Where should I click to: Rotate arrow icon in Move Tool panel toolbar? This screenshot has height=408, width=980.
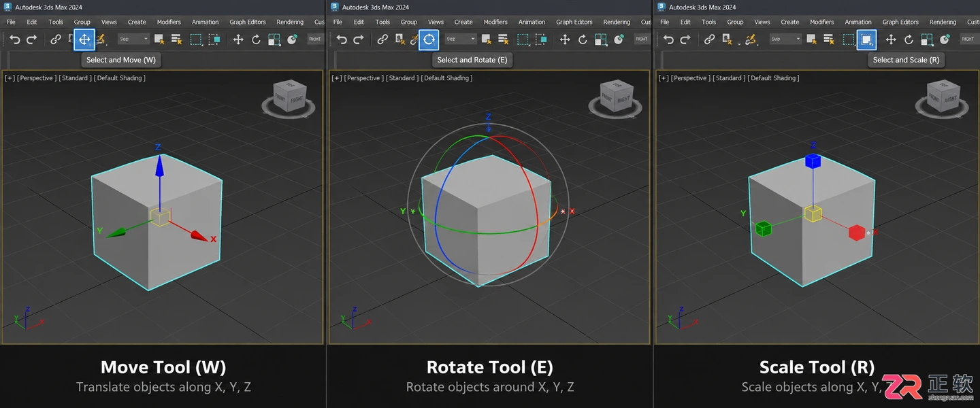256,39
